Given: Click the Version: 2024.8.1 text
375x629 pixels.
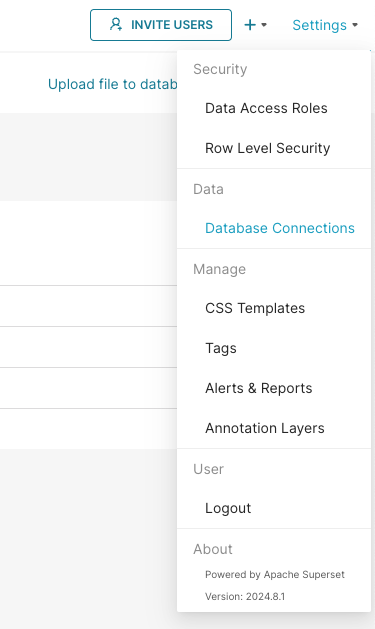Looking at the screenshot, I should click(245, 597).
